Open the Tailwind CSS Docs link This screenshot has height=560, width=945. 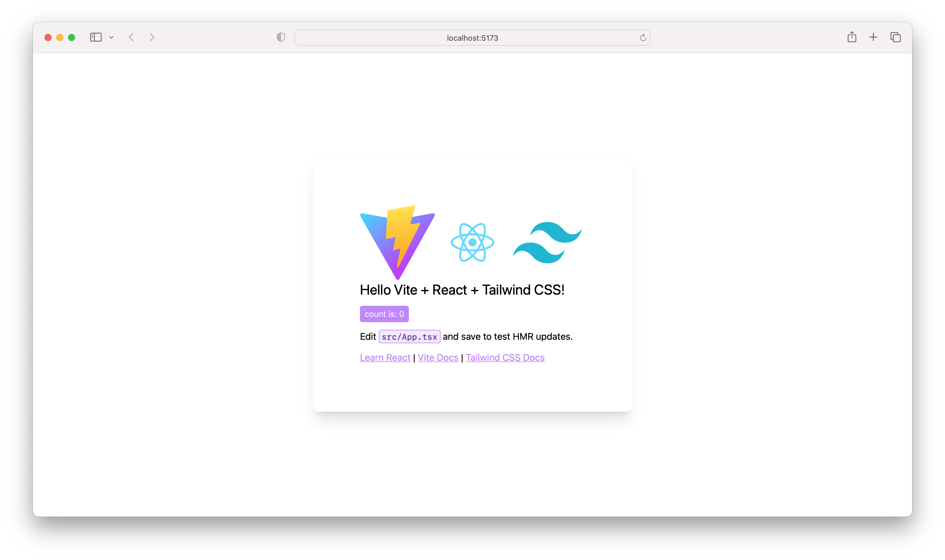click(505, 357)
